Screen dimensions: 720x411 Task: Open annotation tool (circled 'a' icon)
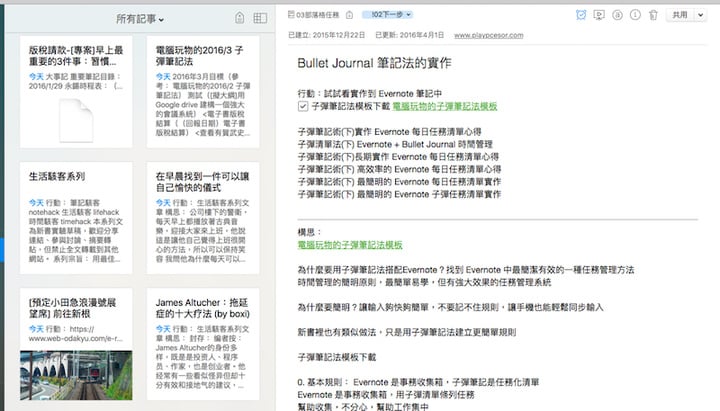[x=616, y=16]
